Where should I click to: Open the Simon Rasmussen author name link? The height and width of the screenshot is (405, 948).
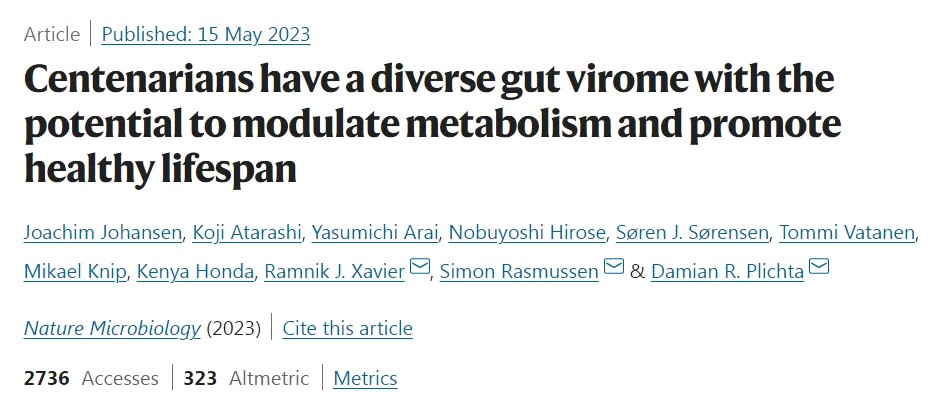pyautogui.click(x=519, y=272)
